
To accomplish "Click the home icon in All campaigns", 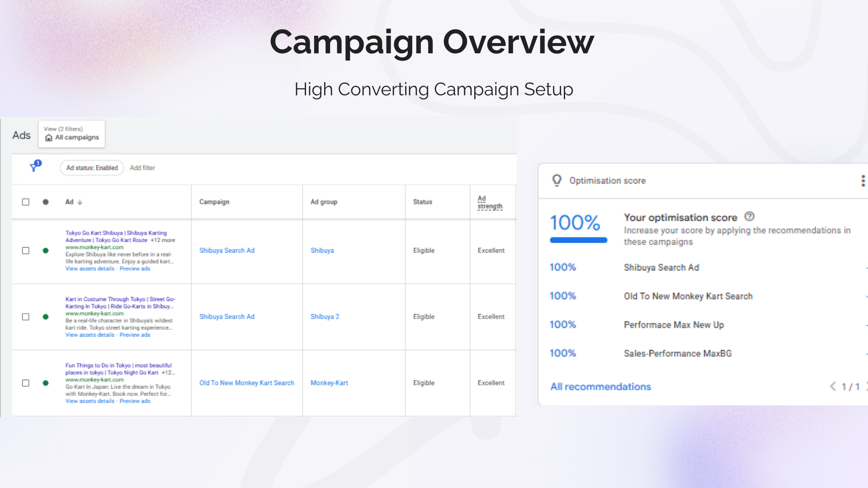I will click(x=49, y=138).
